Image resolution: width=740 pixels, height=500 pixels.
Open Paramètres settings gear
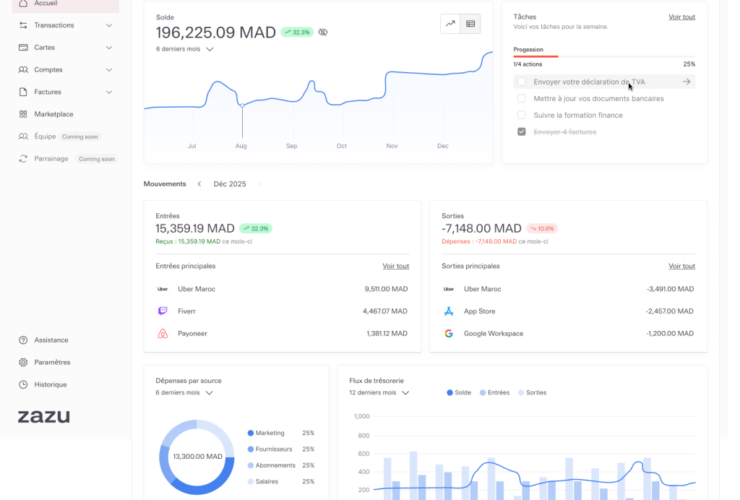tap(23, 362)
